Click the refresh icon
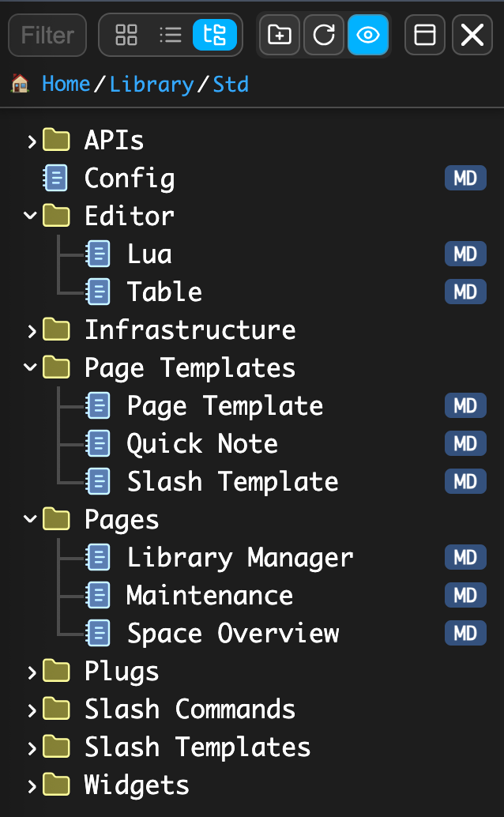The height and width of the screenshot is (817, 504). point(324,35)
